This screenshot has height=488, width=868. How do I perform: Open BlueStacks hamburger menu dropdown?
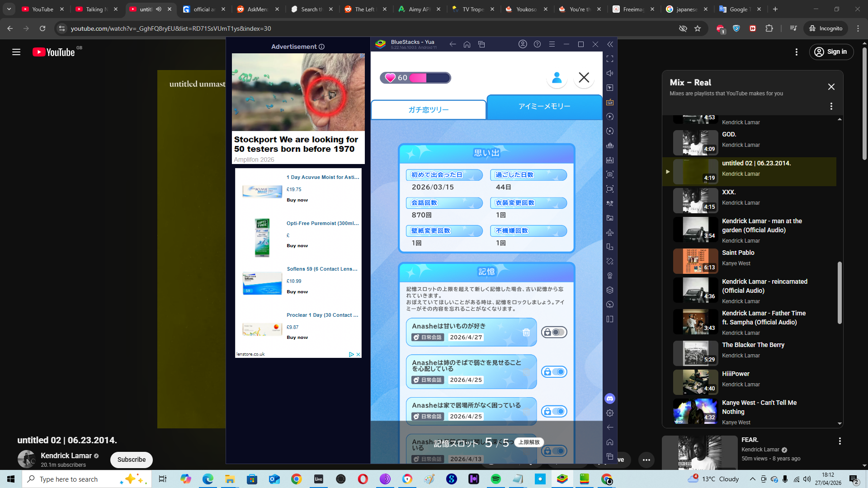[x=552, y=44]
